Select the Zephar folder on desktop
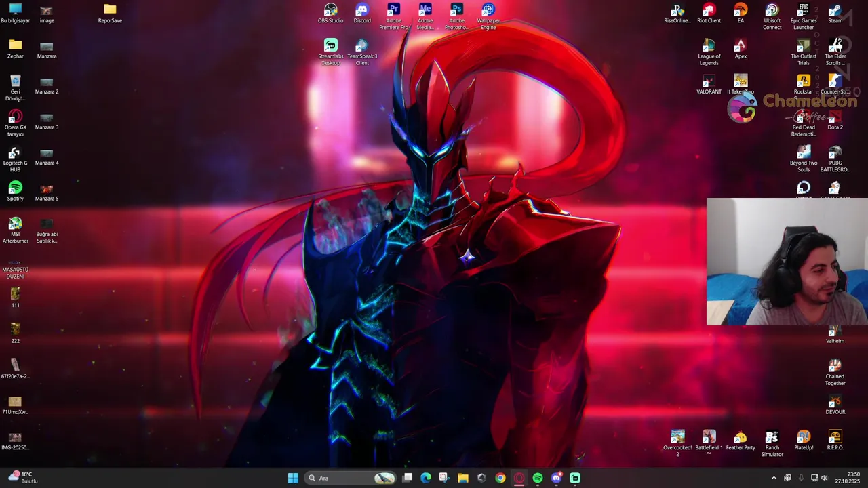The width and height of the screenshot is (868, 488). (x=15, y=49)
